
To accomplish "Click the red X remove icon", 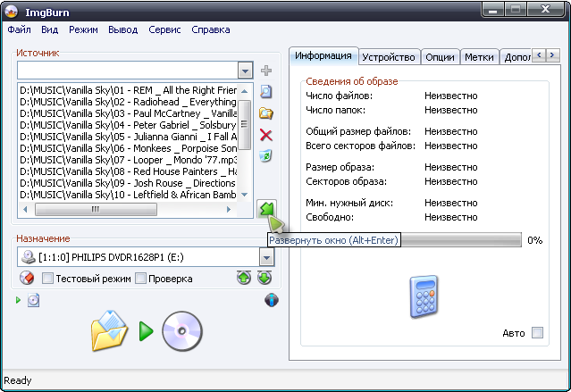I will 265,135.
